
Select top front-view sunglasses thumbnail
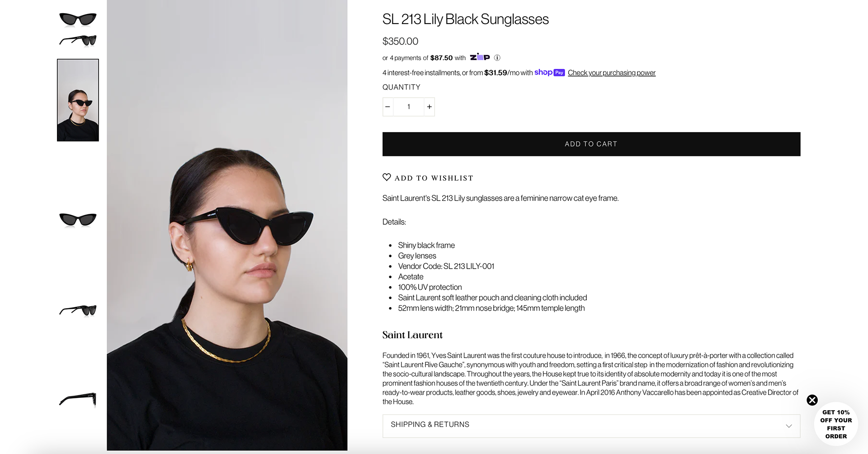(x=78, y=19)
